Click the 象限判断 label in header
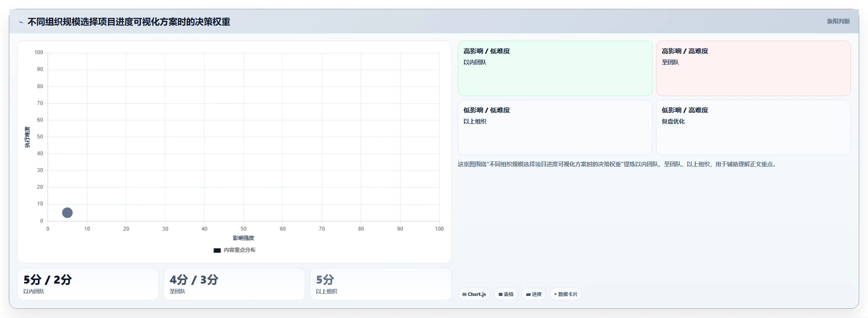The height and width of the screenshot is (318, 868). [x=838, y=21]
